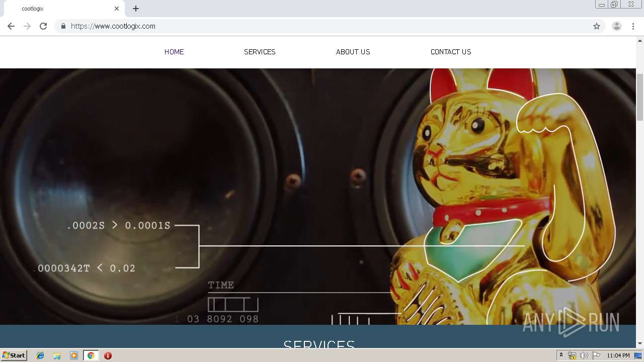Reload the cootlogix page
Image resolution: width=644 pixels, height=362 pixels.
(x=43, y=26)
